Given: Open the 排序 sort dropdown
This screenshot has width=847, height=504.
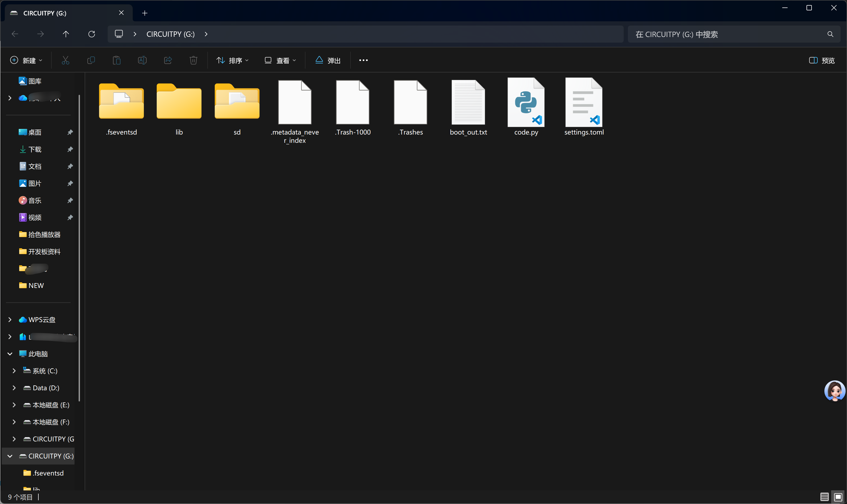Looking at the screenshot, I should coord(232,60).
